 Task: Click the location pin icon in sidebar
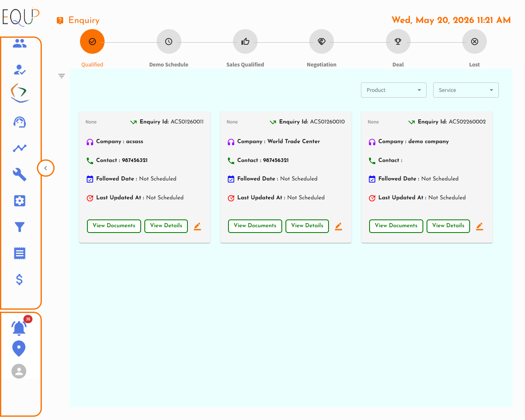(x=19, y=349)
